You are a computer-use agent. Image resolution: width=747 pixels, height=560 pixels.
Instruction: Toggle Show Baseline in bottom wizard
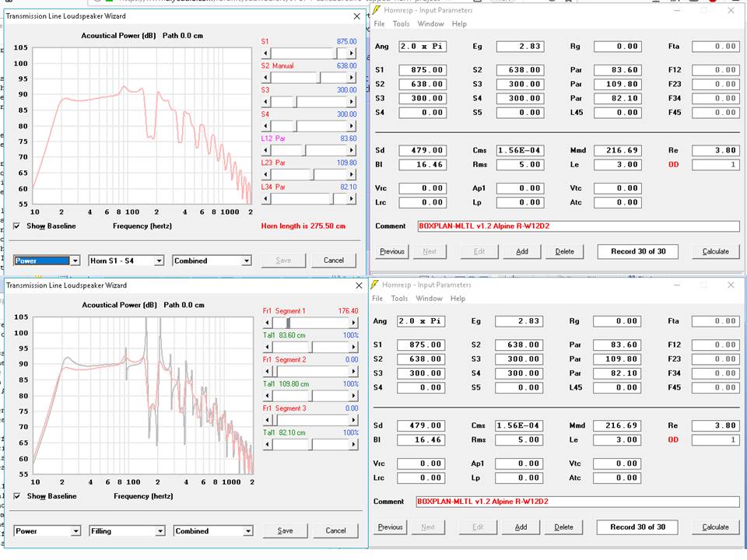[x=17, y=496]
